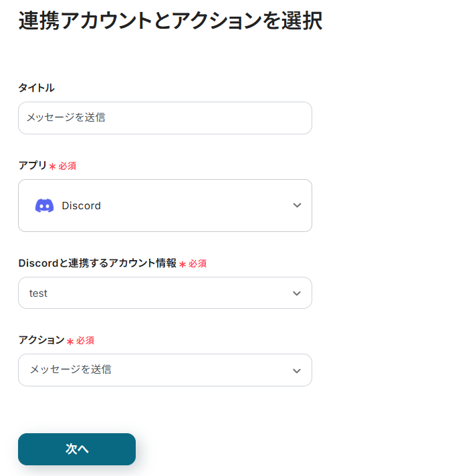The image size is (452, 476).
Task: Click the 必須 tag beside アプリ
Action: click(x=68, y=166)
